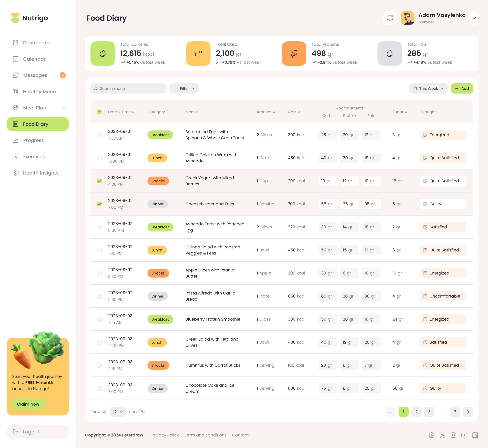Sort table by Cals column
This screenshot has height=448, width=488.
click(x=294, y=112)
